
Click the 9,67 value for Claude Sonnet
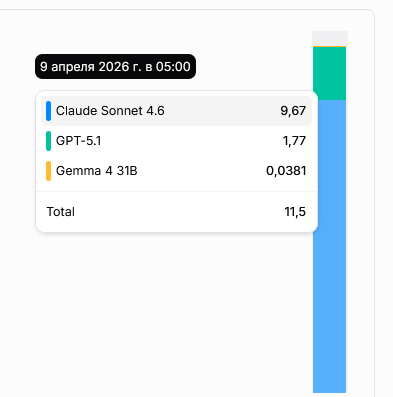coord(293,111)
